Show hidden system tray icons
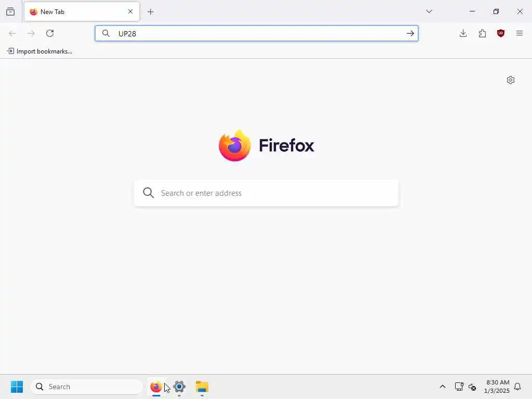 coord(443,387)
